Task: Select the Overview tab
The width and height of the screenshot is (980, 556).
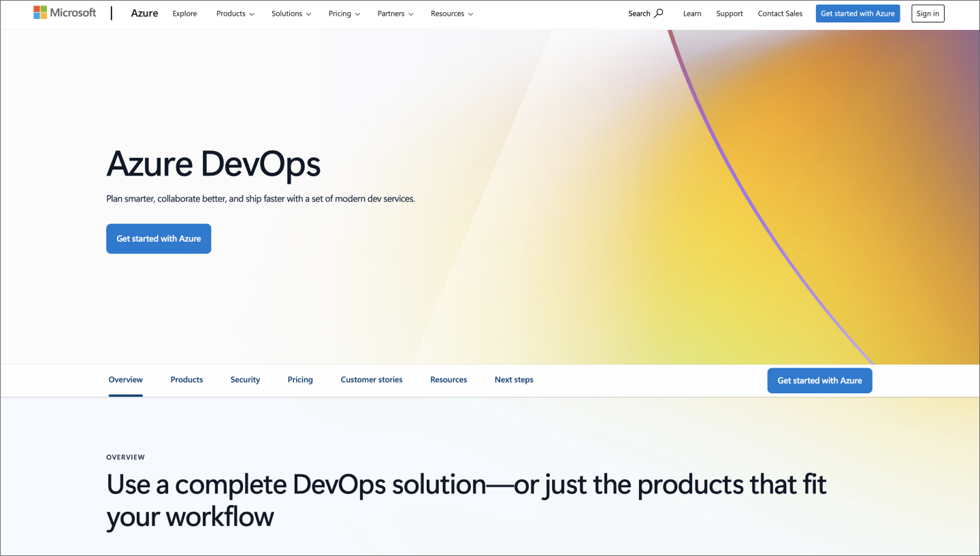Action: click(x=126, y=380)
